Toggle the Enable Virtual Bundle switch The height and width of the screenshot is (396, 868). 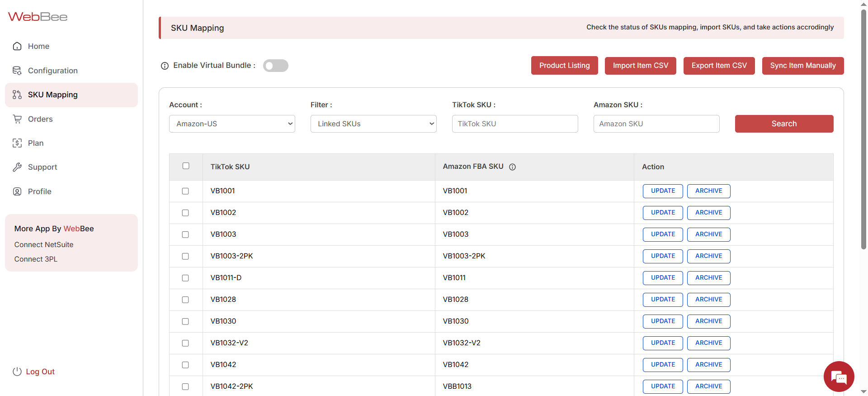[x=275, y=66]
